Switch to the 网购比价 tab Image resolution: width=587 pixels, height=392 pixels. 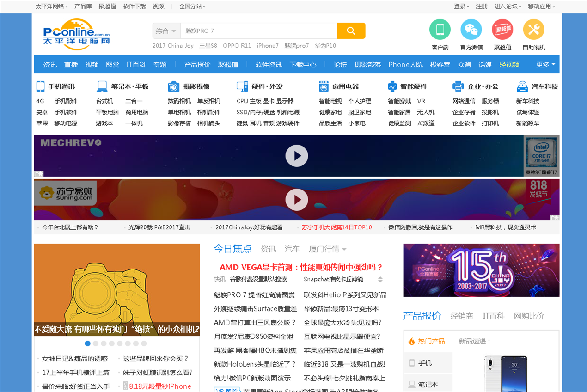(x=529, y=316)
